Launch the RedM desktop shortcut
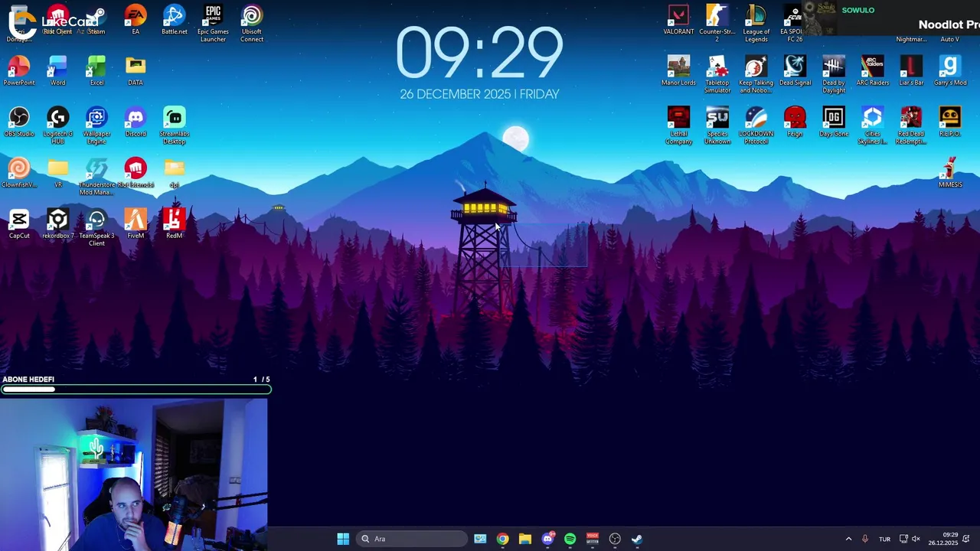This screenshot has height=551, width=980. point(174,224)
